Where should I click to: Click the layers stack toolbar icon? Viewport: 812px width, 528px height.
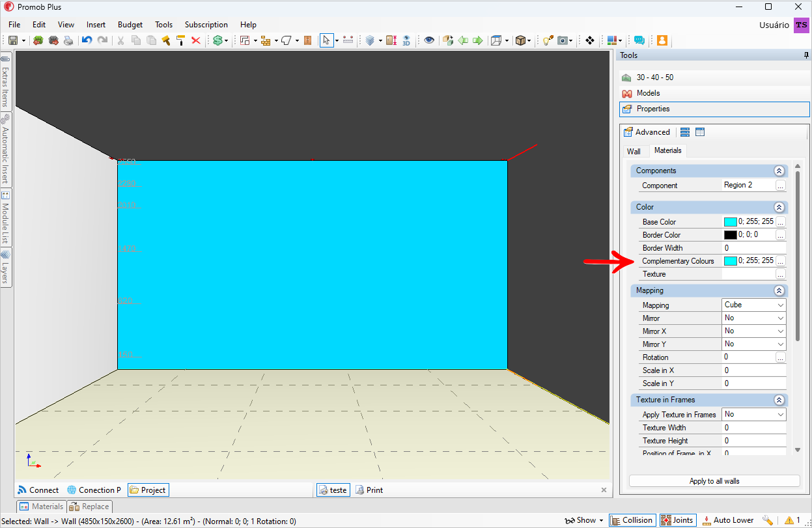tap(370, 40)
